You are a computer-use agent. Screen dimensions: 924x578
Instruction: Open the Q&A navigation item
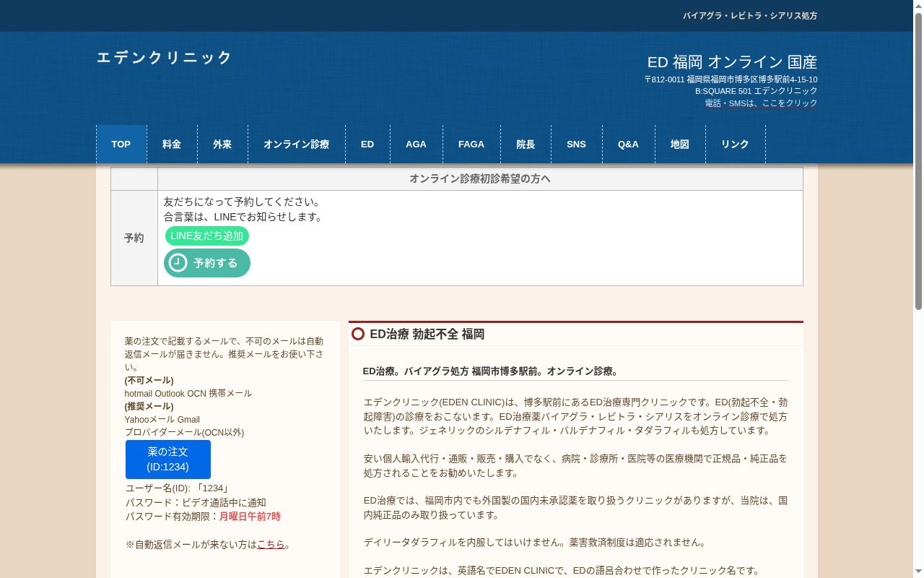click(x=628, y=144)
